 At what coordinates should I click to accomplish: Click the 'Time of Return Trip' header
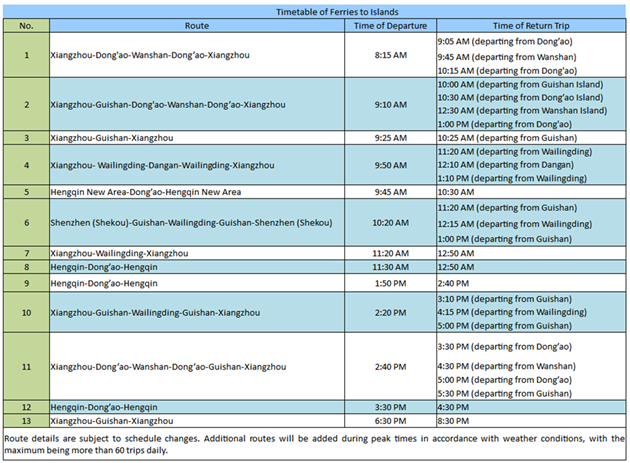[x=531, y=26]
